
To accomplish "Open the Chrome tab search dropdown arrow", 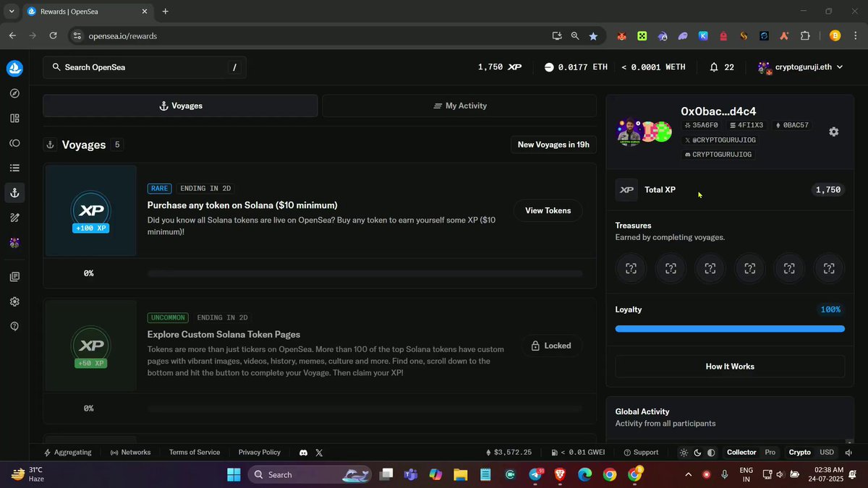I will point(12,12).
